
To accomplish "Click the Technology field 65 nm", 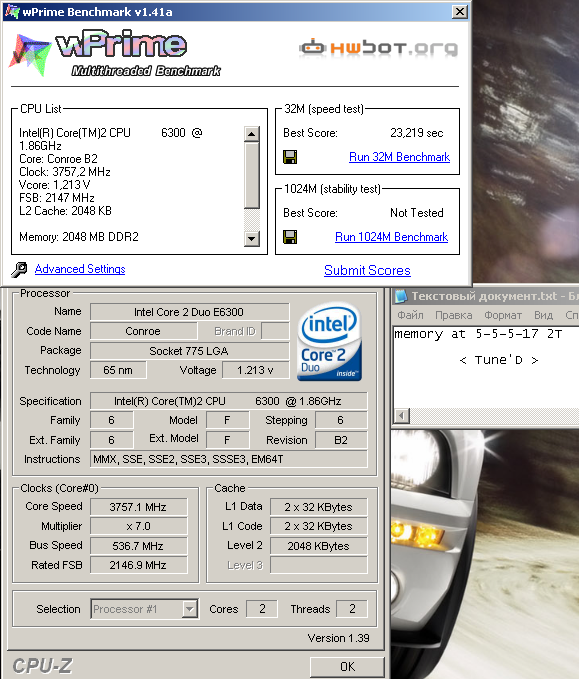I will pos(118,370).
